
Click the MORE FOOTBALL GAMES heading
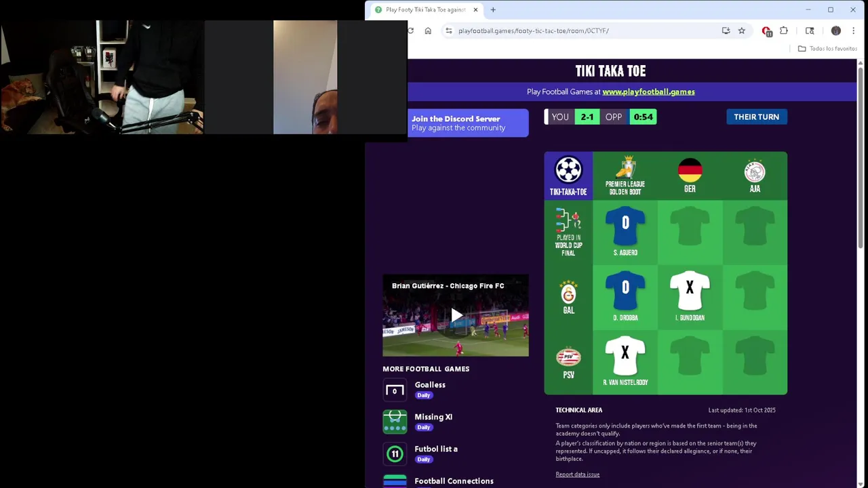(x=426, y=369)
